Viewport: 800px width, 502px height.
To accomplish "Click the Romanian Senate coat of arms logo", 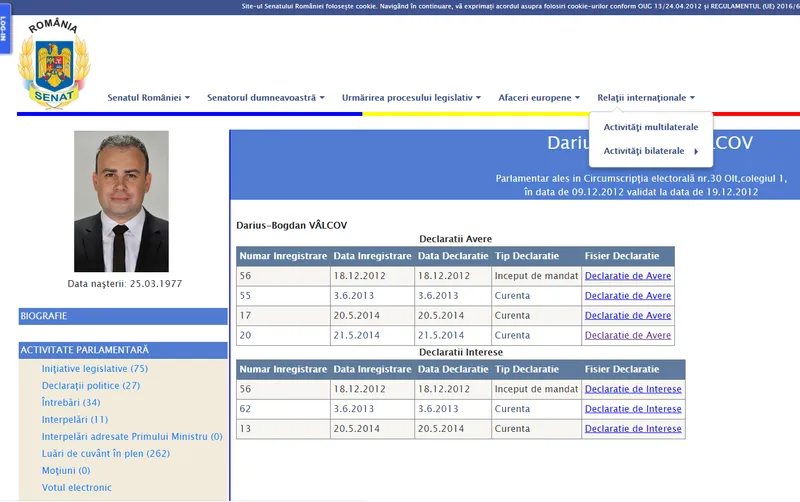I will coord(53,63).
